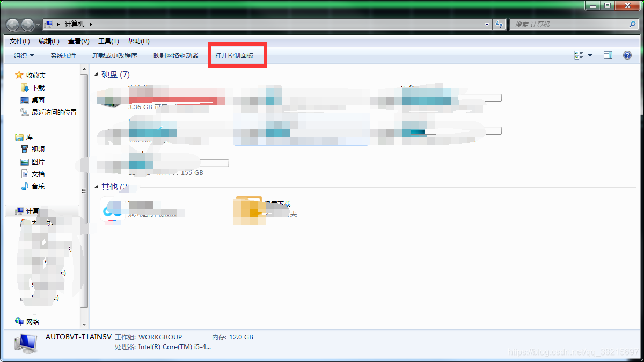Click the 内存: 12.0 GB text
Image resolution: width=644 pixels, height=362 pixels.
tap(232, 337)
